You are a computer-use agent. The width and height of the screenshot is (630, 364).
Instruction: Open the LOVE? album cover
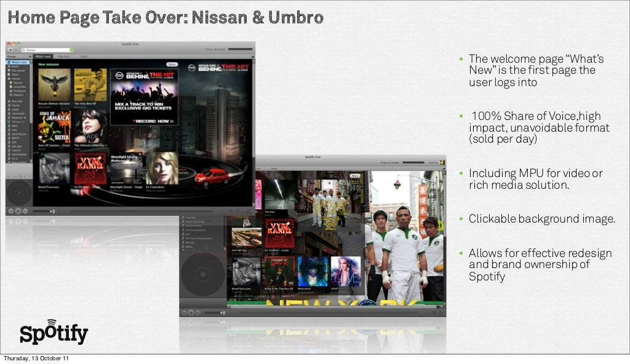tap(346, 272)
